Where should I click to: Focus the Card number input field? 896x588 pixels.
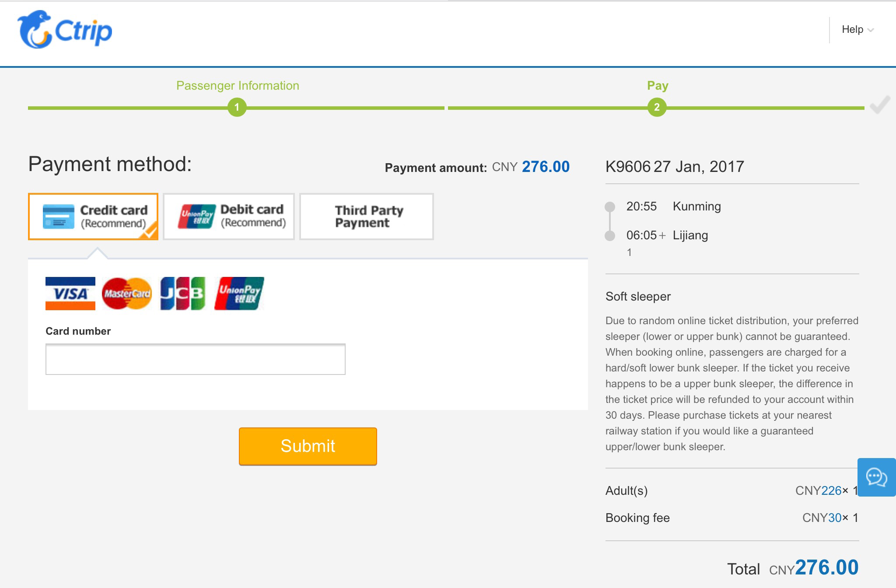click(195, 359)
